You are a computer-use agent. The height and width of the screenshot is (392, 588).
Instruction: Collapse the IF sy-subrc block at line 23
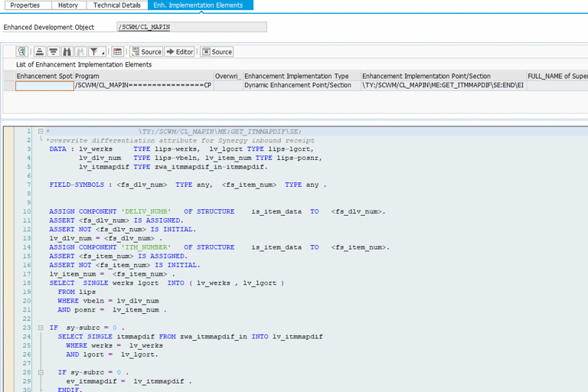click(41, 328)
